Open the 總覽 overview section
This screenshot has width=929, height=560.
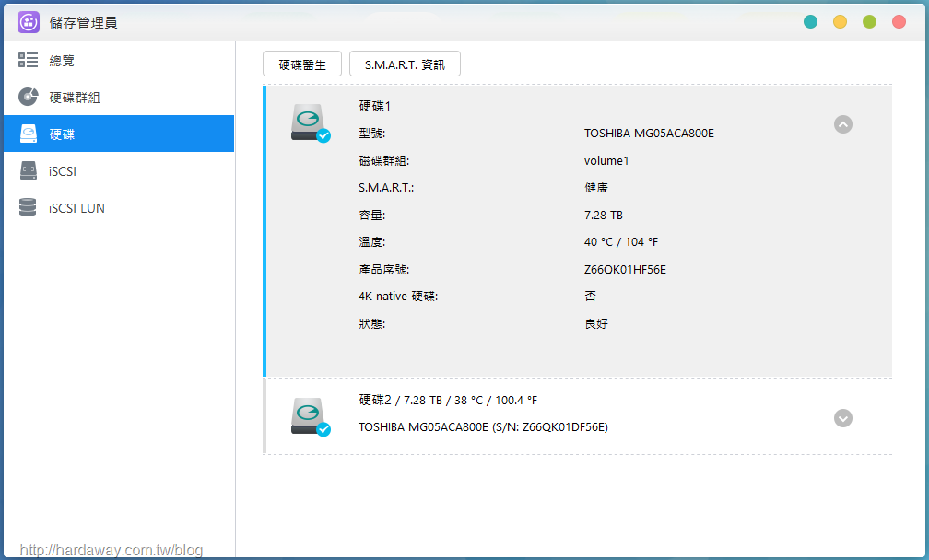click(119, 61)
